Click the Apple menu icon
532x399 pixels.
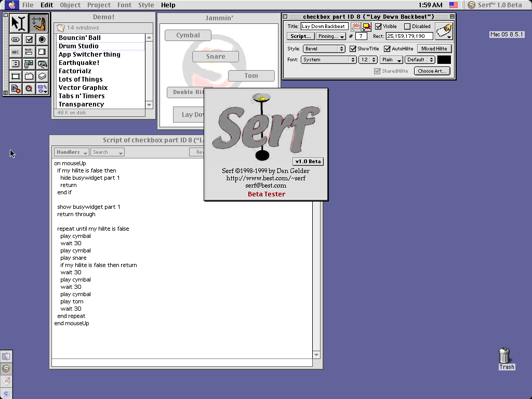point(11,5)
